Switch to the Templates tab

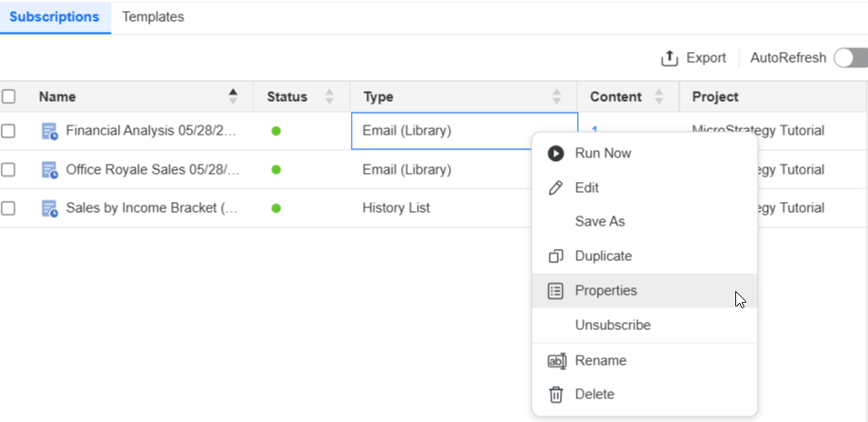tap(153, 16)
